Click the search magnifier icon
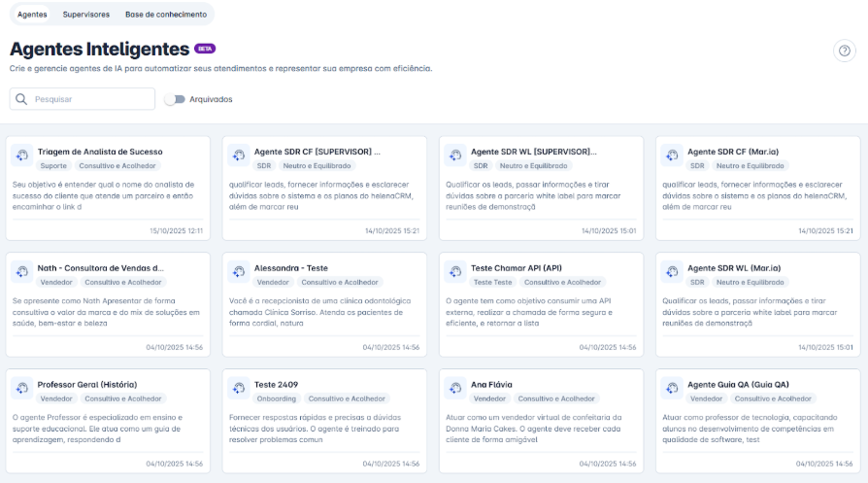The height and width of the screenshot is (483, 868). pos(21,99)
